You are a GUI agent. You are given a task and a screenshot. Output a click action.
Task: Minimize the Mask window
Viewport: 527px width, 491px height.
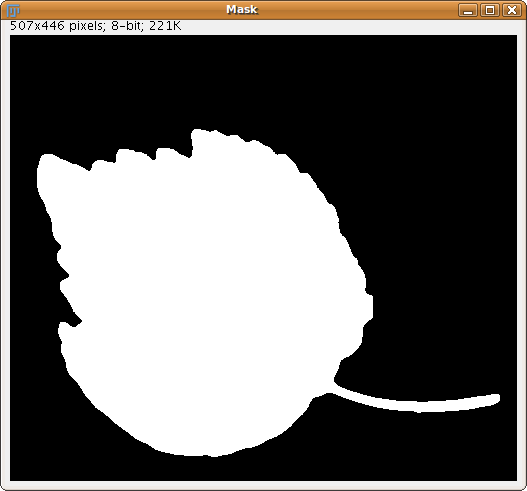tap(468, 10)
